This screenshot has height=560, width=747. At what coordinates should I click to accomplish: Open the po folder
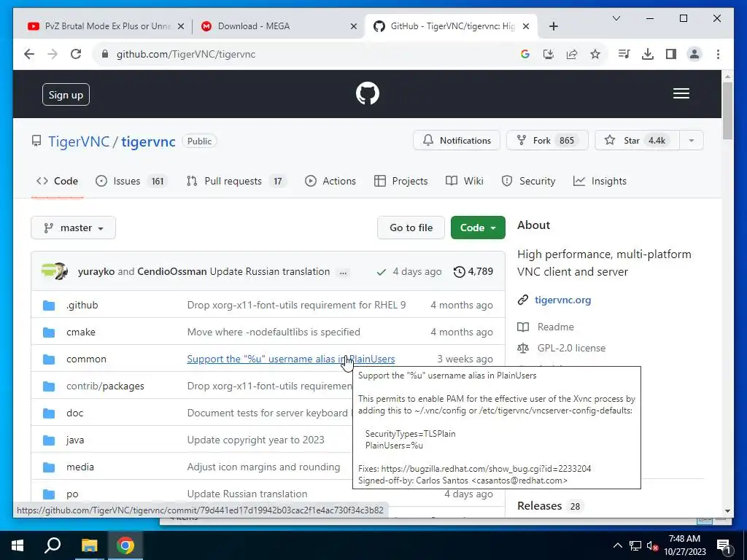click(72, 494)
